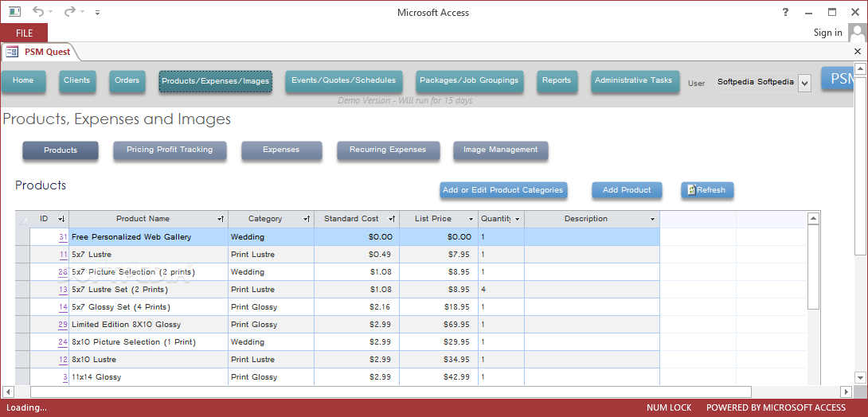Switch to the Expenses tab

pos(281,150)
